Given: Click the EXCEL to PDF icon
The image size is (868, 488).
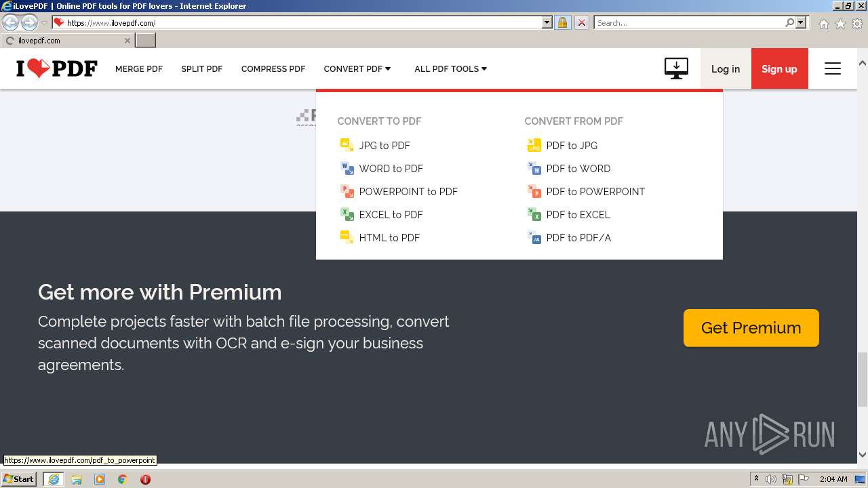Looking at the screenshot, I should point(347,214).
